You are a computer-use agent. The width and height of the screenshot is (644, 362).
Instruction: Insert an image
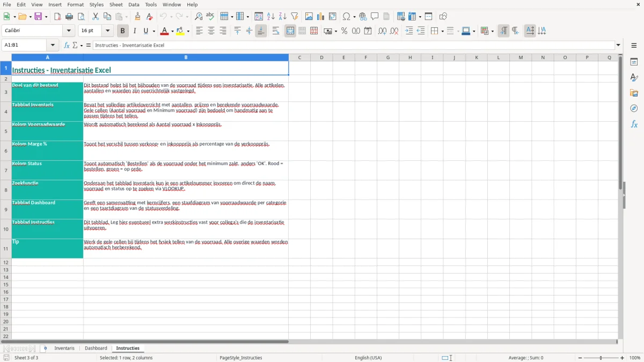(x=309, y=17)
